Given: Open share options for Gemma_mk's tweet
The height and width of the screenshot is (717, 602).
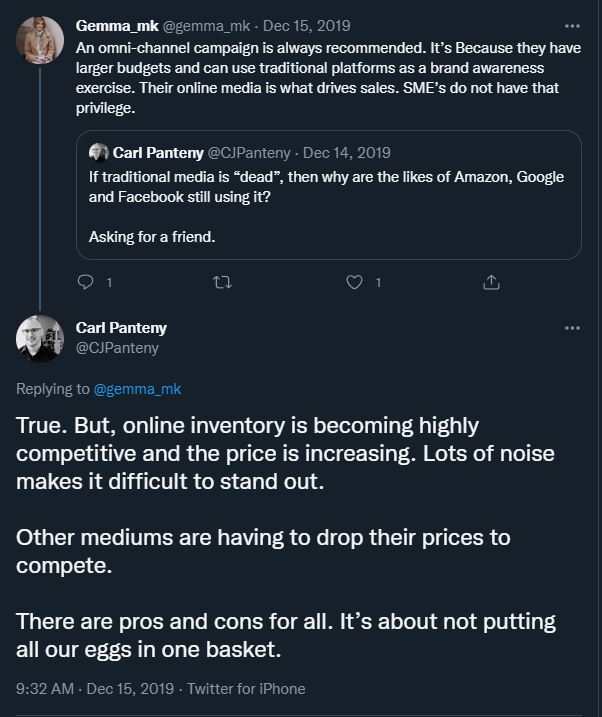Looking at the screenshot, I should tap(491, 283).
